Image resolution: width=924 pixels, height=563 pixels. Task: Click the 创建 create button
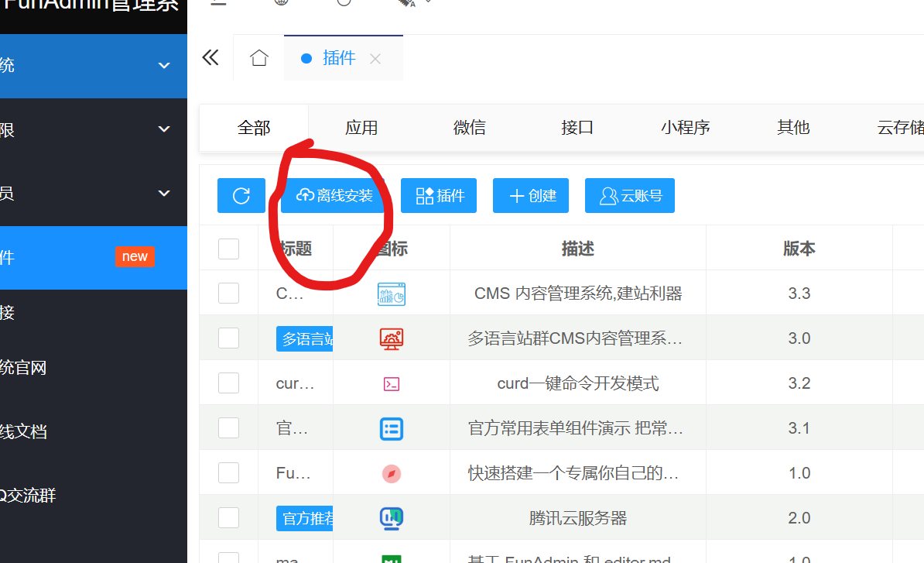[x=531, y=195]
